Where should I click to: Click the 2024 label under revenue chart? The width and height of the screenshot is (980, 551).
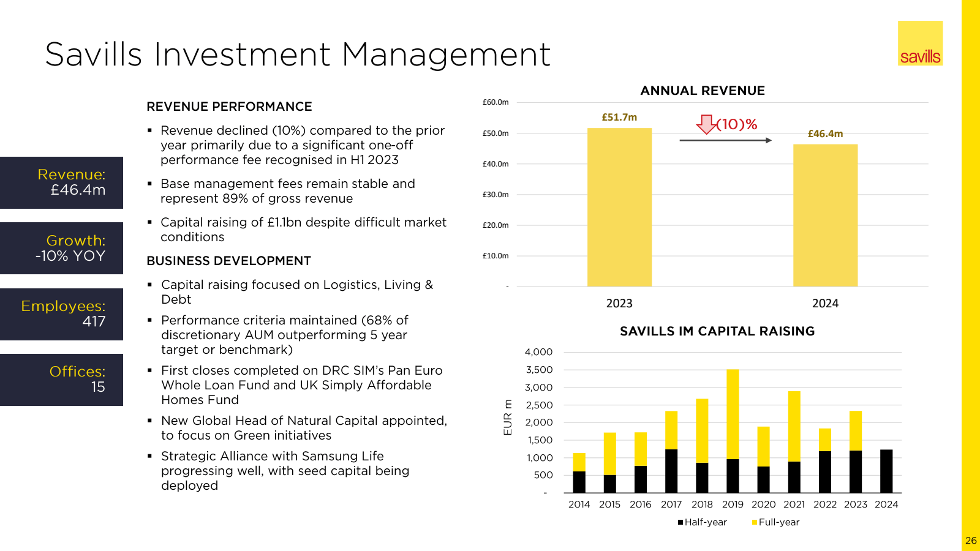tap(825, 304)
